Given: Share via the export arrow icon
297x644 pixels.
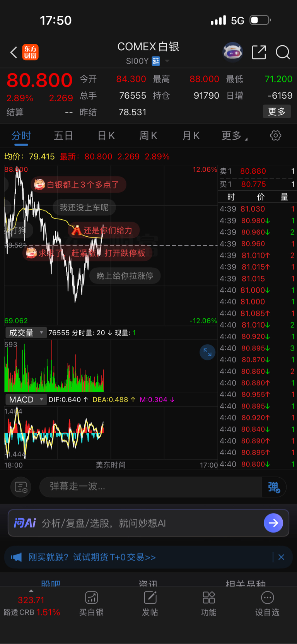Looking at the screenshot, I should pos(259,52).
